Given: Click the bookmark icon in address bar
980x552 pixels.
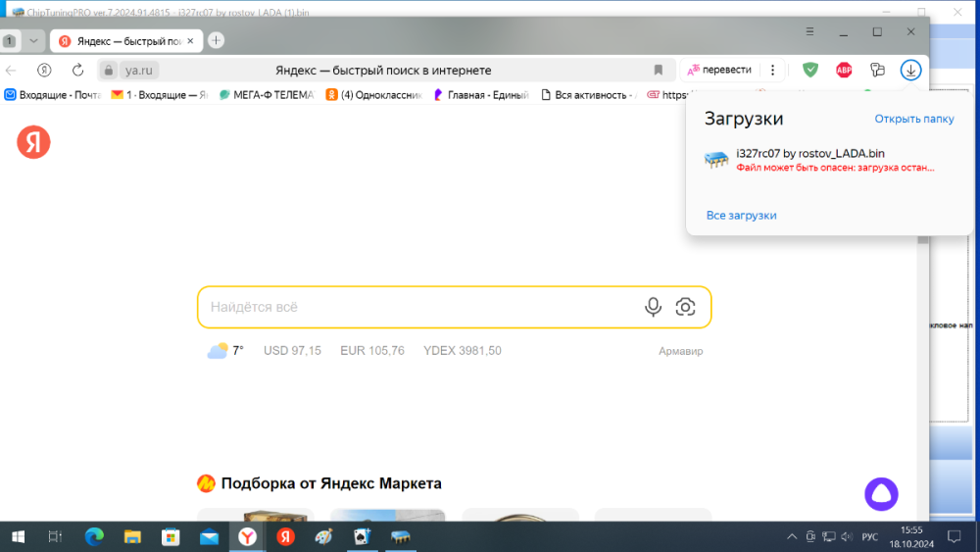Looking at the screenshot, I should tap(659, 70).
